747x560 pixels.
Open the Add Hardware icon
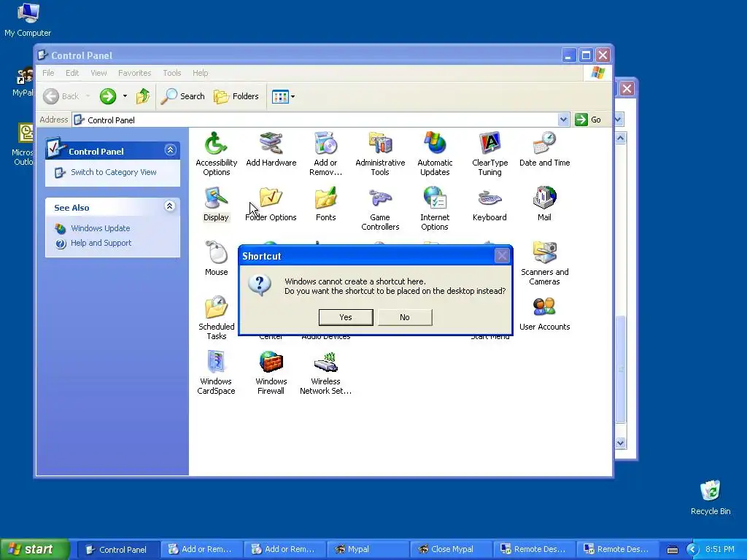[x=271, y=149]
